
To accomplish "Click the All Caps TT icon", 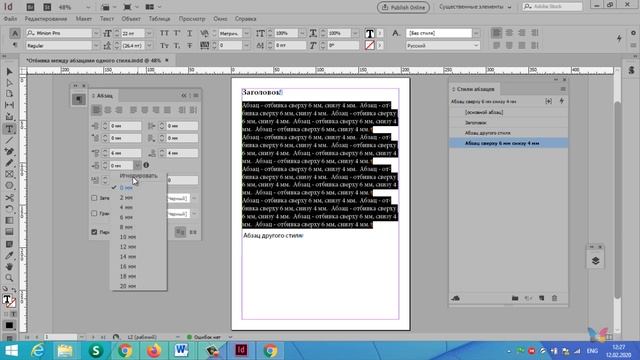I will 164,33.
